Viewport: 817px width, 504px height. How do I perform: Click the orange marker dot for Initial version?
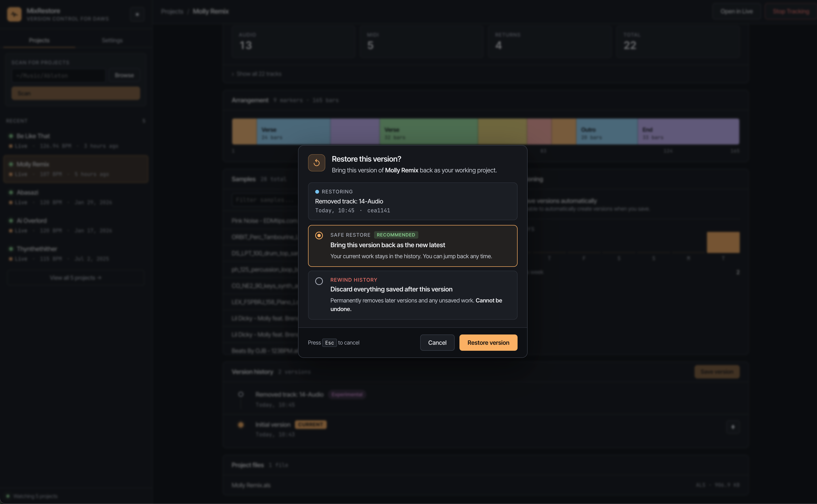pos(241,425)
